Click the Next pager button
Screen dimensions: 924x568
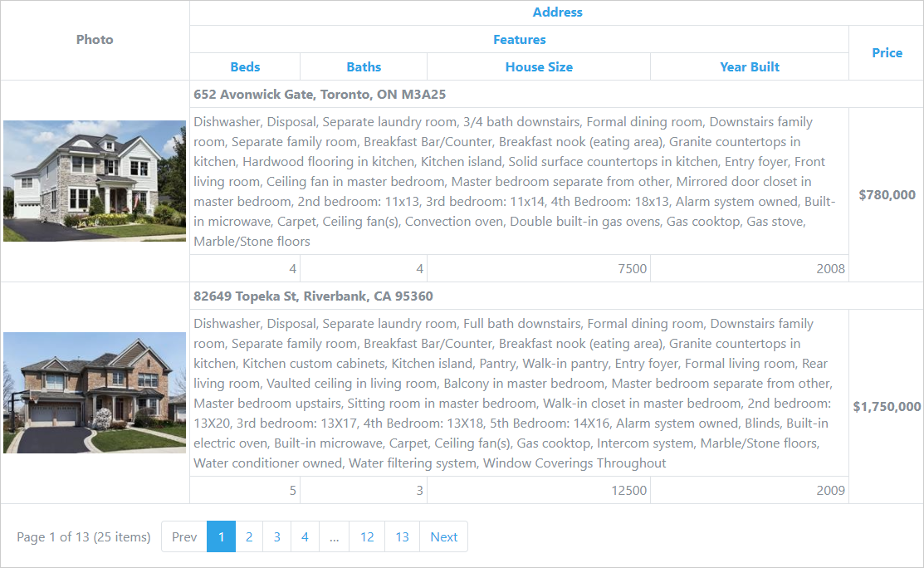[443, 536]
